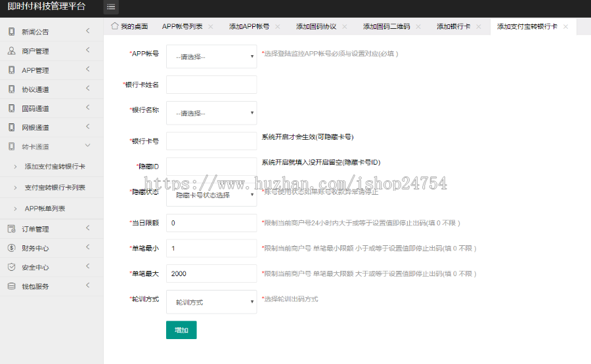Expand the 协议通道 menu chevron
The height and width of the screenshot is (364, 591).
88,89
